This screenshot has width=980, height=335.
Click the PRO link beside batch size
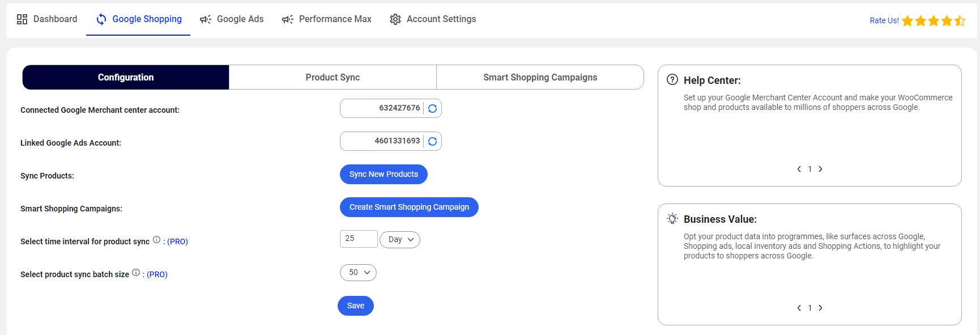(x=157, y=274)
